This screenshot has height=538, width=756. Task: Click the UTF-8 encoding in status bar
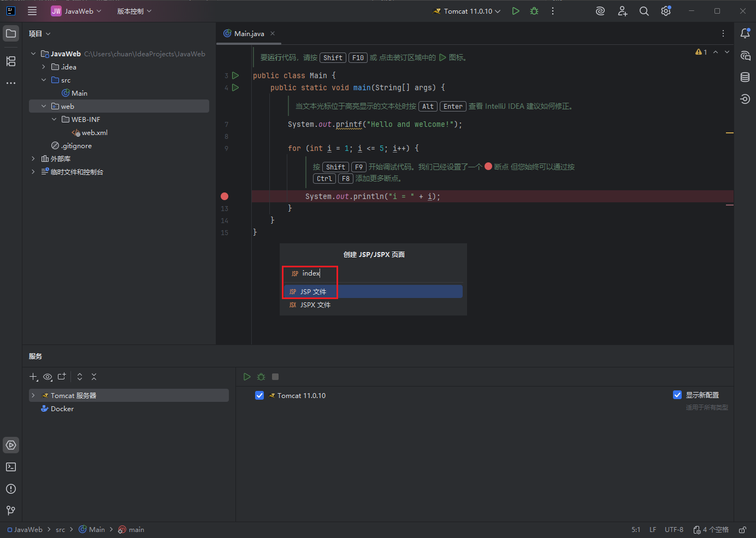pos(674,530)
